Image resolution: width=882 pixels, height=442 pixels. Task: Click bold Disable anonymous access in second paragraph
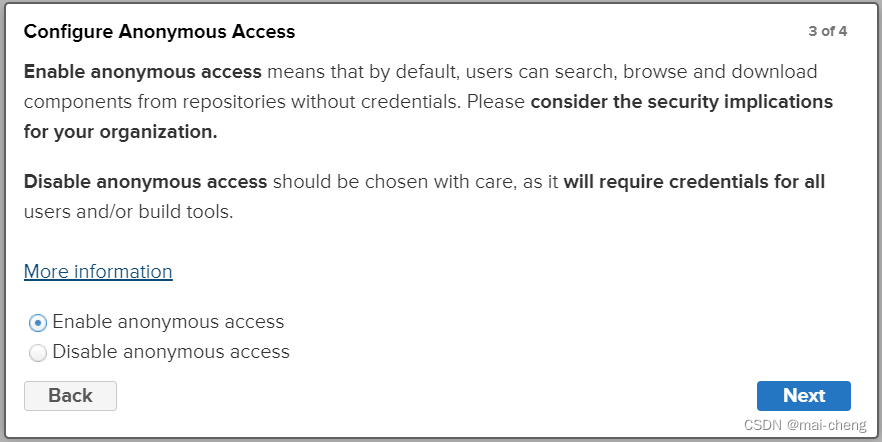[145, 182]
